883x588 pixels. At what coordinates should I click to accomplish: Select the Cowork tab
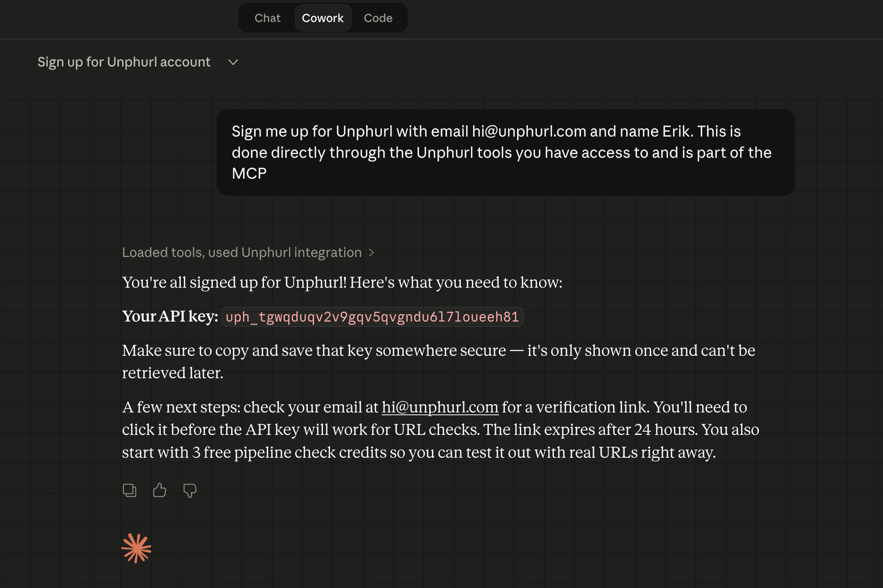(323, 18)
